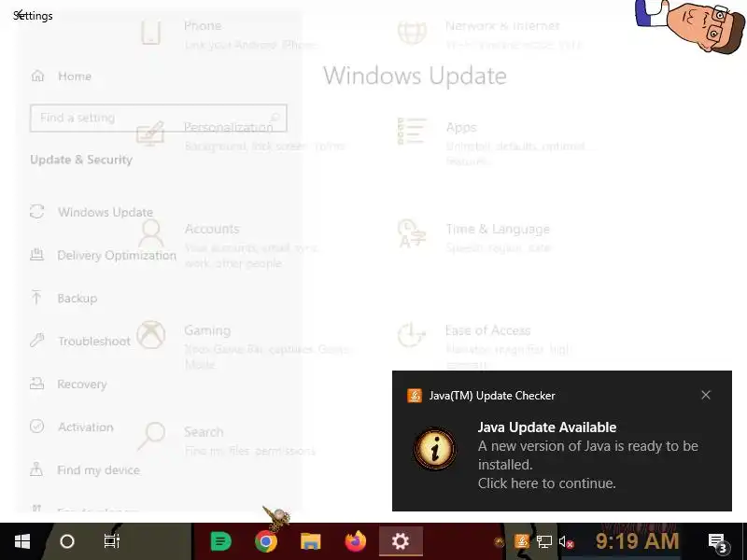Click the Troubleshoot wrench icon
This screenshot has height=560, width=747.
36,340
